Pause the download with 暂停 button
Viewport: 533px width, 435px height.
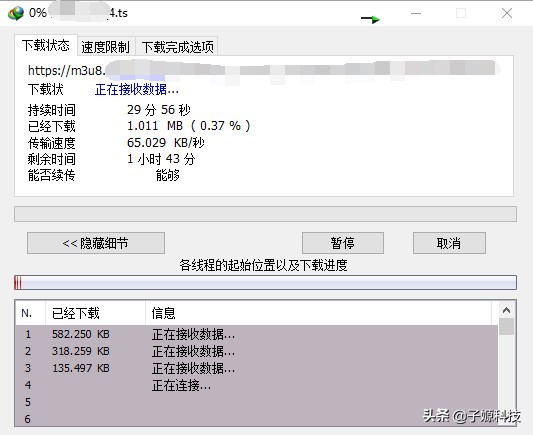pos(343,243)
